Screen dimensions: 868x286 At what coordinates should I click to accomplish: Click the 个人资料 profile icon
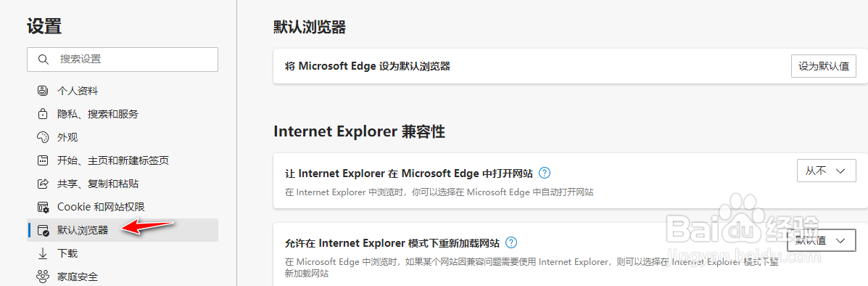pos(43,91)
